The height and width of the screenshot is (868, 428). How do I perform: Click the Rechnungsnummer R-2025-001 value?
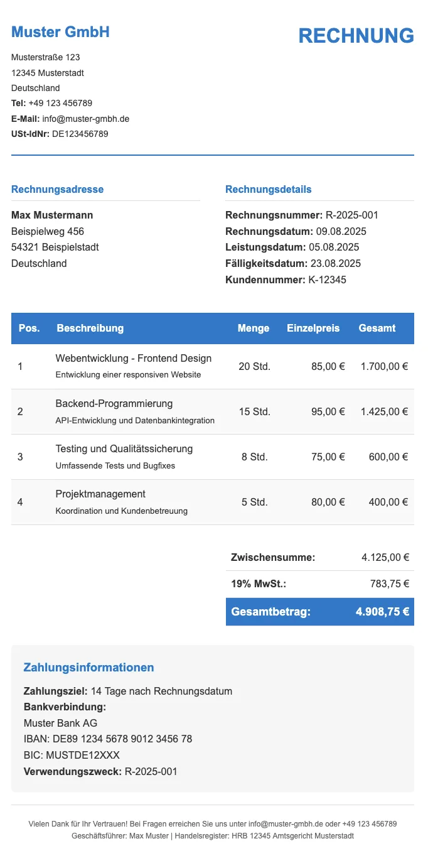pyautogui.click(x=352, y=215)
